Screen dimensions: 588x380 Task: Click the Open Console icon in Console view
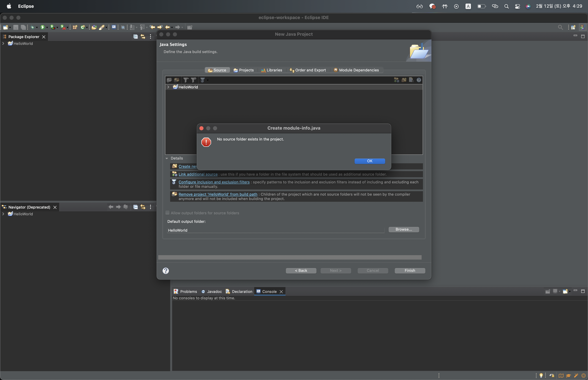565,291
